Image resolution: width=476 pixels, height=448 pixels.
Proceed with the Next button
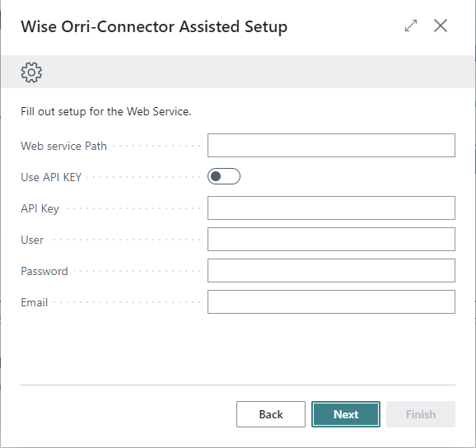click(x=346, y=414)
